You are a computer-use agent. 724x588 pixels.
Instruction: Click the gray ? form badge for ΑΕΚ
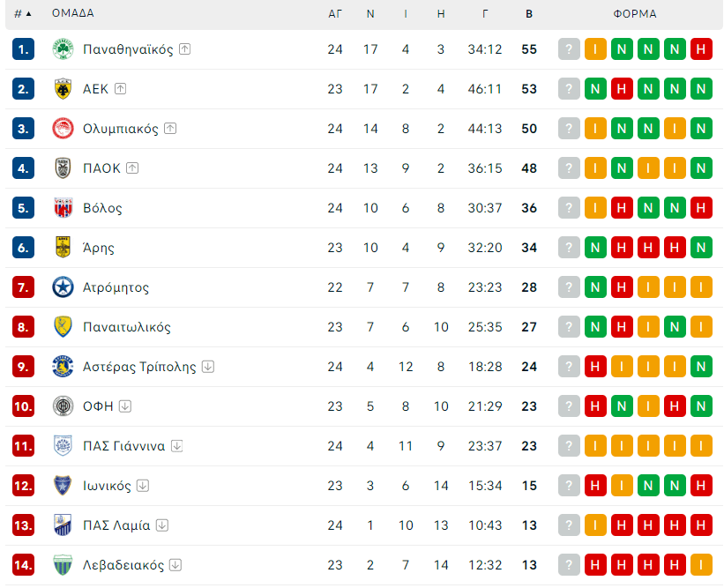(570, 89)
